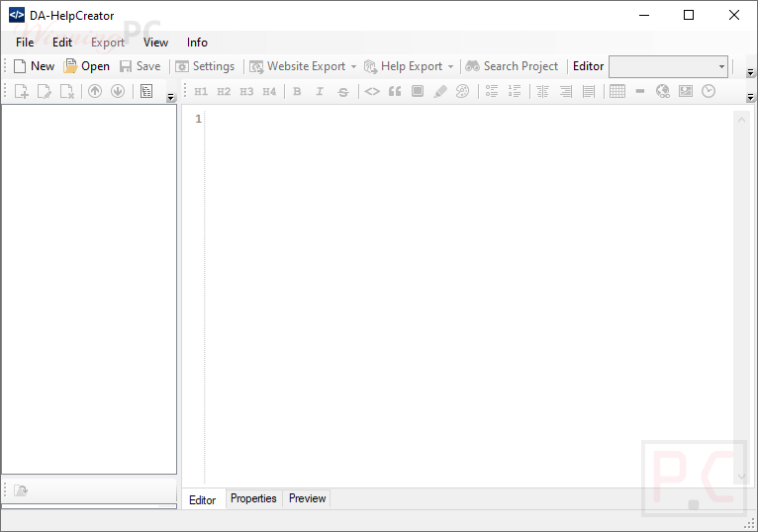
Task: Insert date and time with clock icon
Action: coord(709,91)
